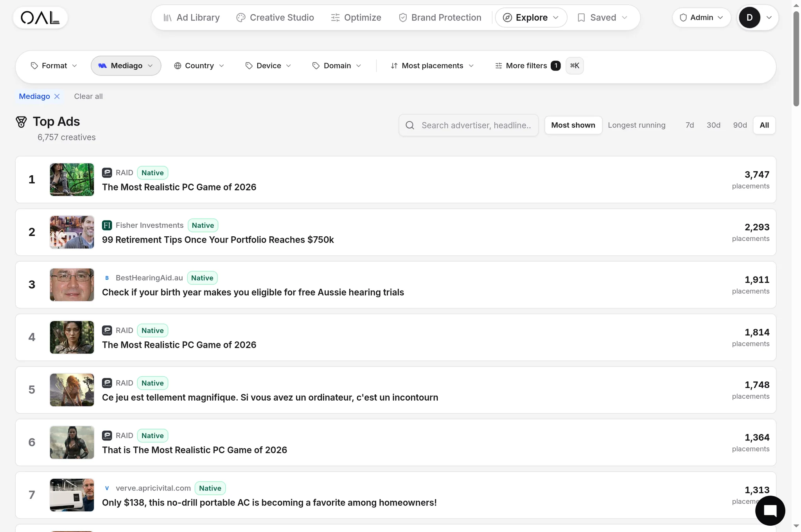801x532 pixels.
Task: Select the All time range
Action: (764, 125)
